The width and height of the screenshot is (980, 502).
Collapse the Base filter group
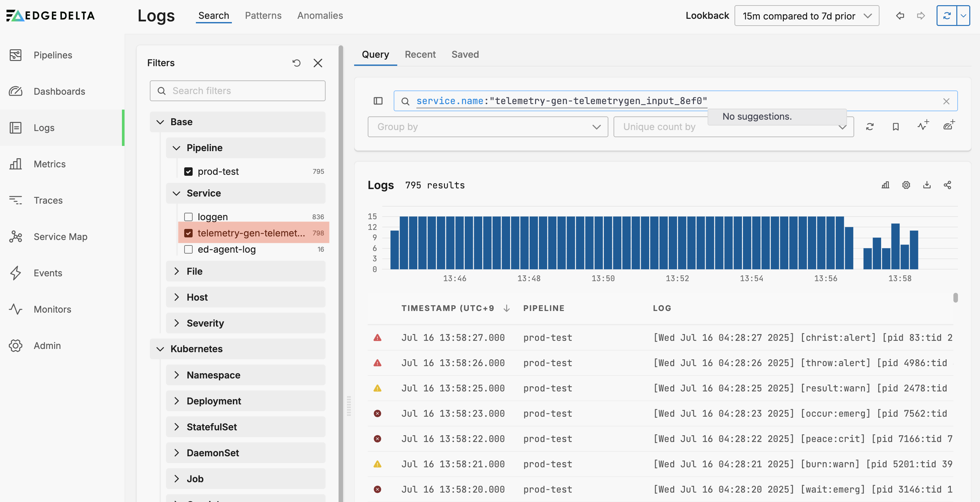click(x=237, y=122)
